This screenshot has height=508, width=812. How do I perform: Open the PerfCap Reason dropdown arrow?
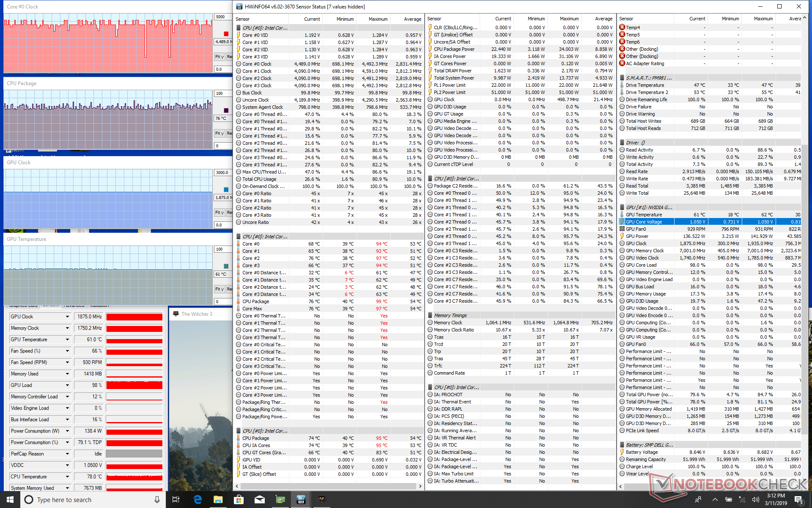click(67, 454)
